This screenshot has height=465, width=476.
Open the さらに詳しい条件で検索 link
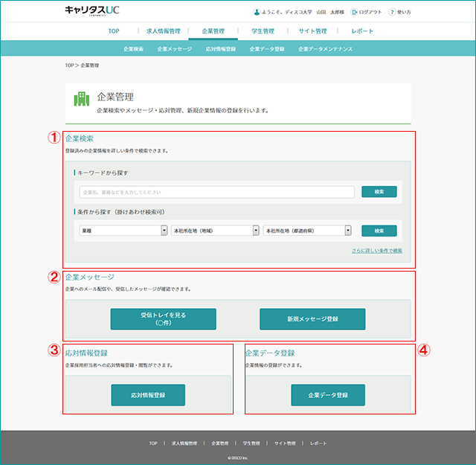(377, 251)
